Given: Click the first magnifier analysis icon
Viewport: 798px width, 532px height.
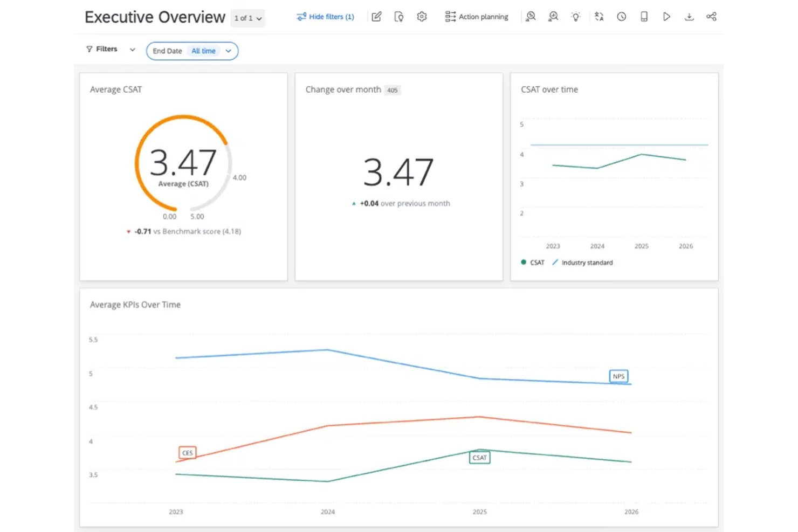Looking at the screenshot, I should click(x=531, y=17).
